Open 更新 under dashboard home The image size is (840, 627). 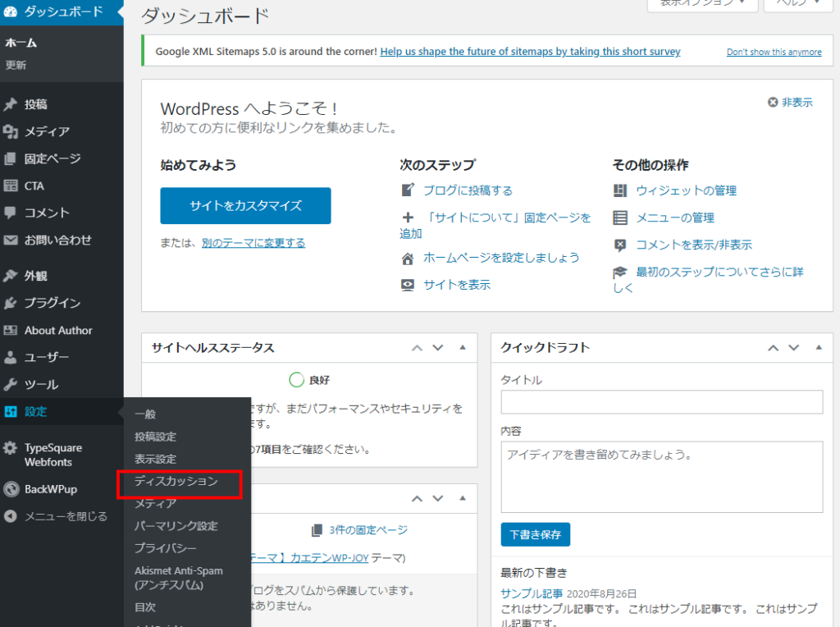pos(16,66)
